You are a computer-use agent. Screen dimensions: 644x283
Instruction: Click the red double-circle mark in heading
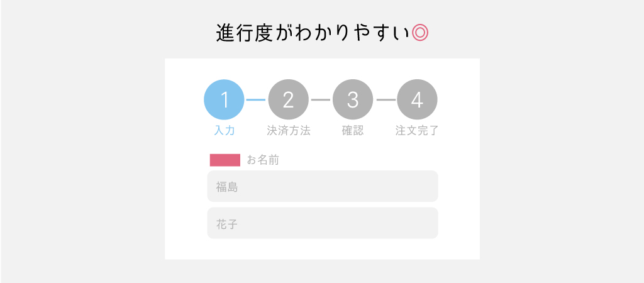(x=420, y=33)
